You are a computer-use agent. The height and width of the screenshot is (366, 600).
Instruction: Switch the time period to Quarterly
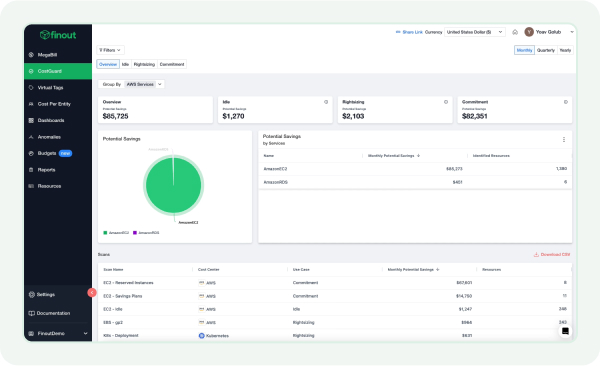point(545,50)
